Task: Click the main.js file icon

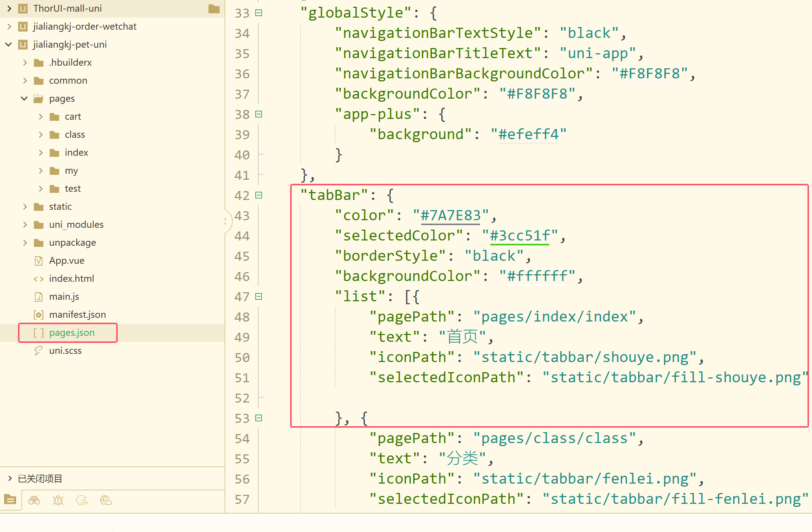Action: click(39, 297)
